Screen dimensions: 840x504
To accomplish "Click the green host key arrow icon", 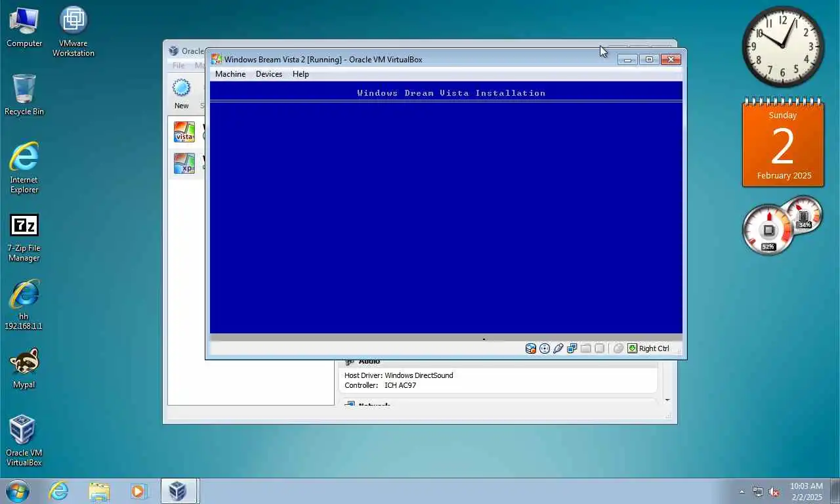I will pos(632,348).
